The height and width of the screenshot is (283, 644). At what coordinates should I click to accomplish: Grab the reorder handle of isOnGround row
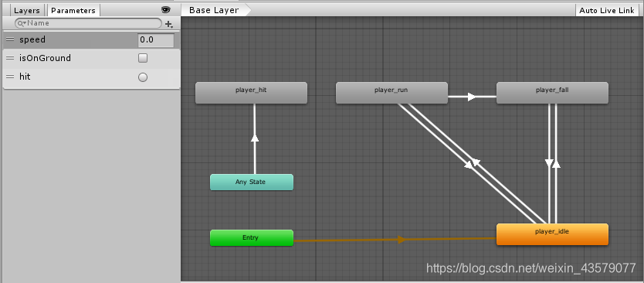click(x=10, y=59)
